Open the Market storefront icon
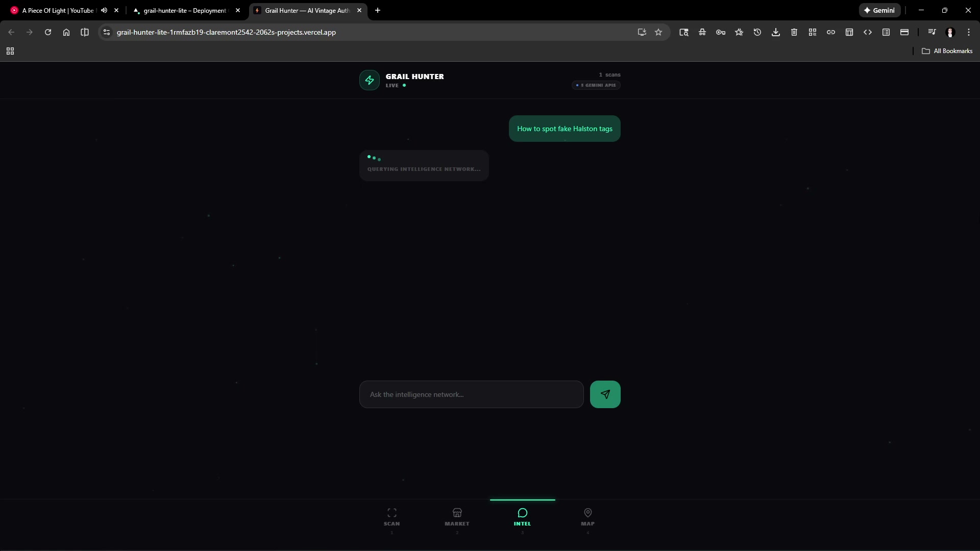Viewport: 980px width, 551px height. [x=457, y=513]
